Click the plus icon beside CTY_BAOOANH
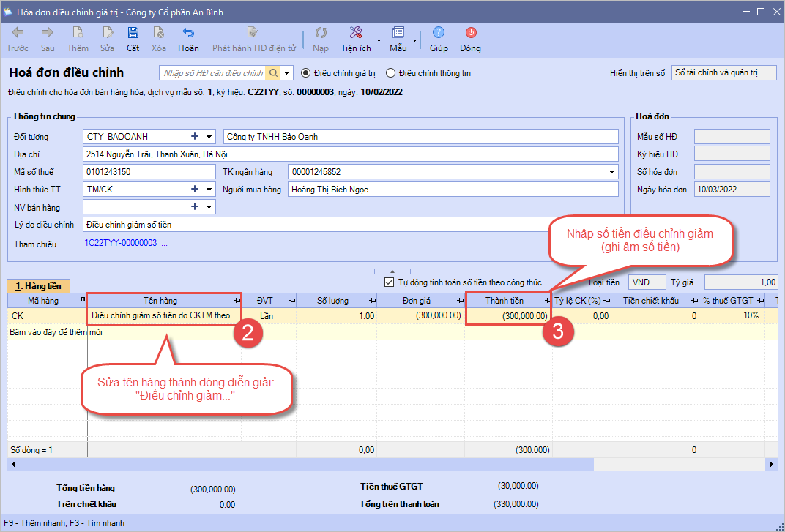Image resolution: width=785 pixels, height=532 pixels. (195, 137)
